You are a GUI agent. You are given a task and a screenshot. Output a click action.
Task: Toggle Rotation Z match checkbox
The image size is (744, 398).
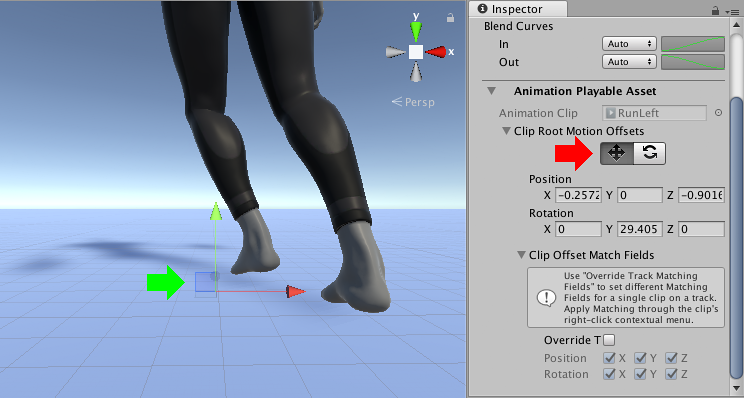point(671,374)
